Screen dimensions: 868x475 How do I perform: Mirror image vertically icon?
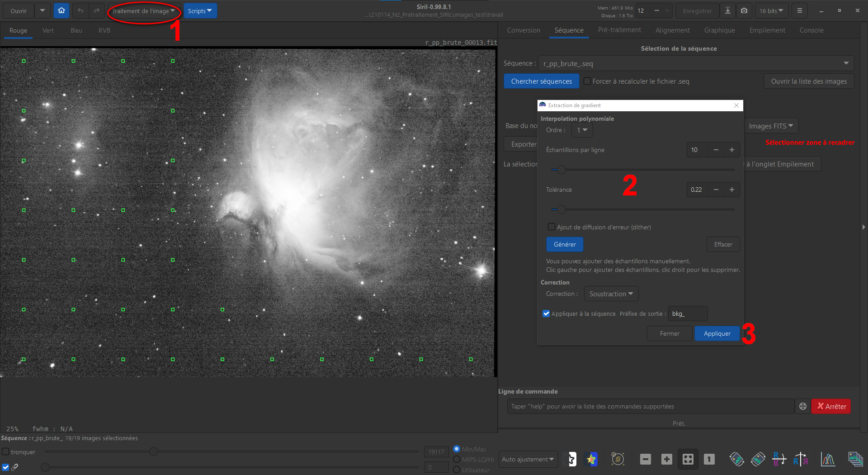click(x=779, y=459)
